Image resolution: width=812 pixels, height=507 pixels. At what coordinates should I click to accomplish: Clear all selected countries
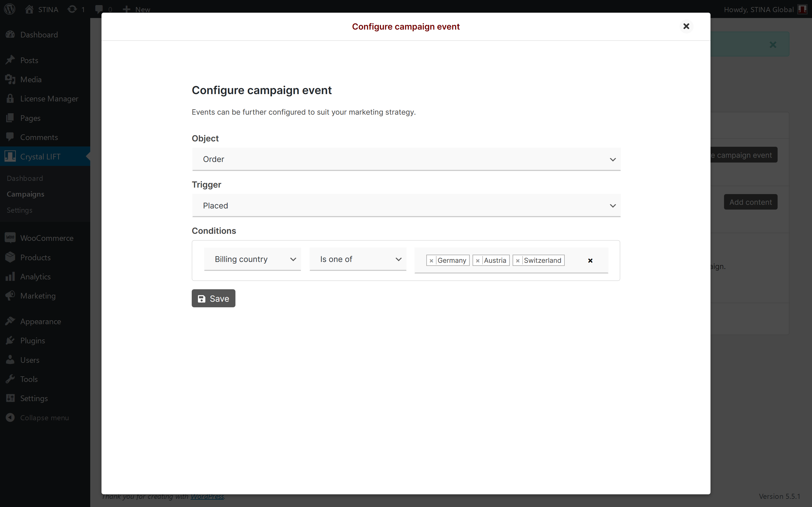point(590,261)
